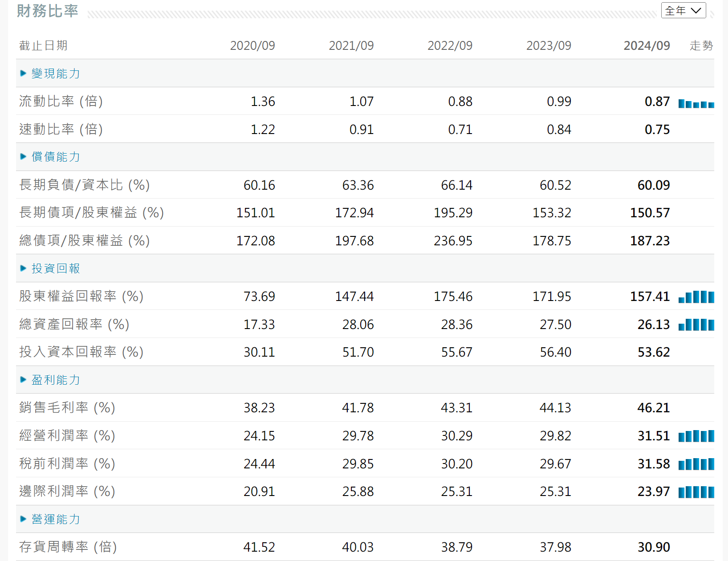
Task: Click the 銷售毛利率 (%) row label
Action: (x=67, y=407)
